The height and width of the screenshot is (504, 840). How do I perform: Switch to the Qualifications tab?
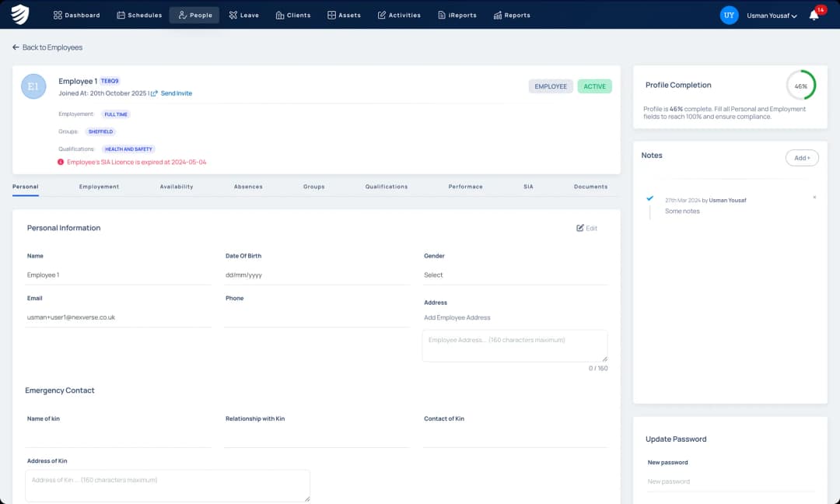pos(386,187)
